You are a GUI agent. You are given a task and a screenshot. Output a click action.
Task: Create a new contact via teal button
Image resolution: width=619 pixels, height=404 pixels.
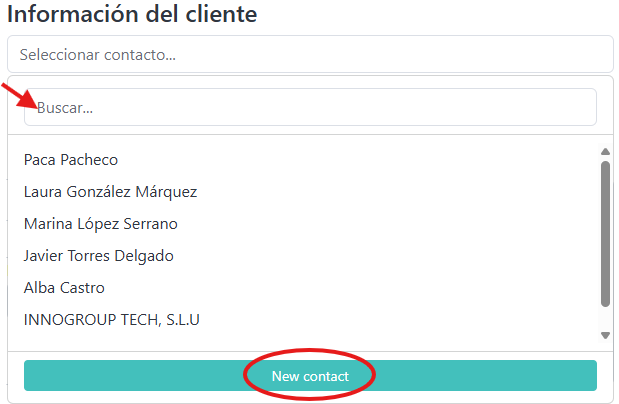point(310,376)
